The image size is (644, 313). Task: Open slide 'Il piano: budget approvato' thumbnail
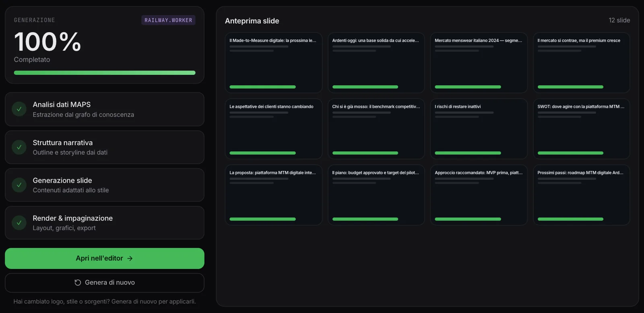pyautogui.click(x=376, y=195)
